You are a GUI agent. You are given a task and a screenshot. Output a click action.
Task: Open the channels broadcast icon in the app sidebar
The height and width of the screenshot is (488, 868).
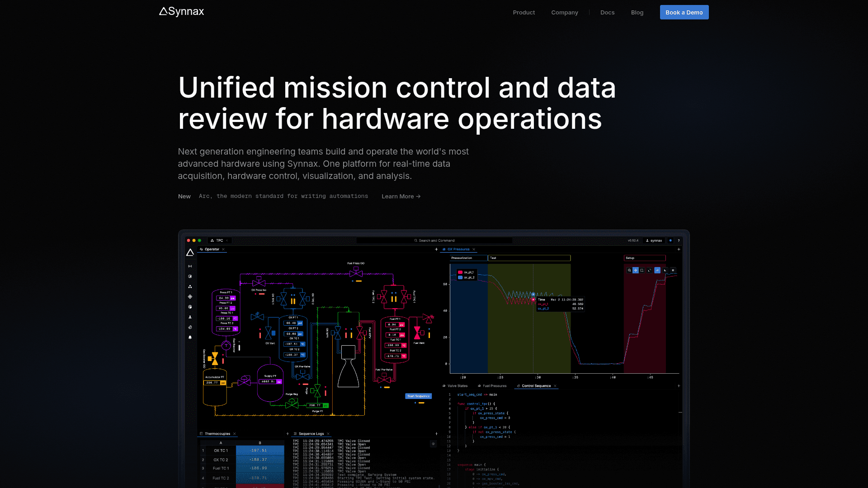click(x=190, y=266)
